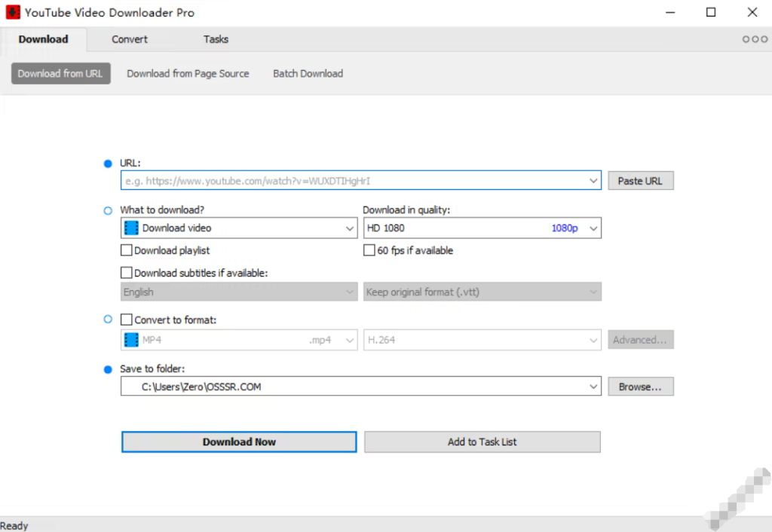Screen dimensions: 772x532
Task: Minimize the YouTube Video Downloader Pro window
Action: pos(670,12)
